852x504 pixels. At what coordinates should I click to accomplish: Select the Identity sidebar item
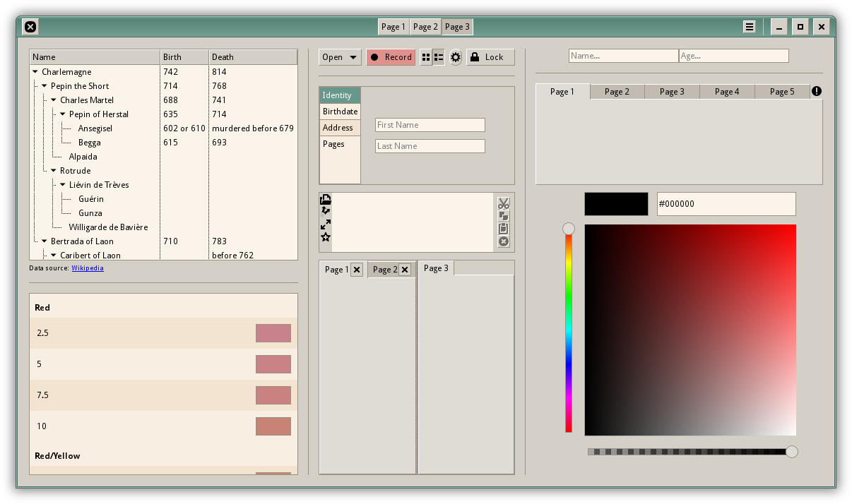[340, 95]
